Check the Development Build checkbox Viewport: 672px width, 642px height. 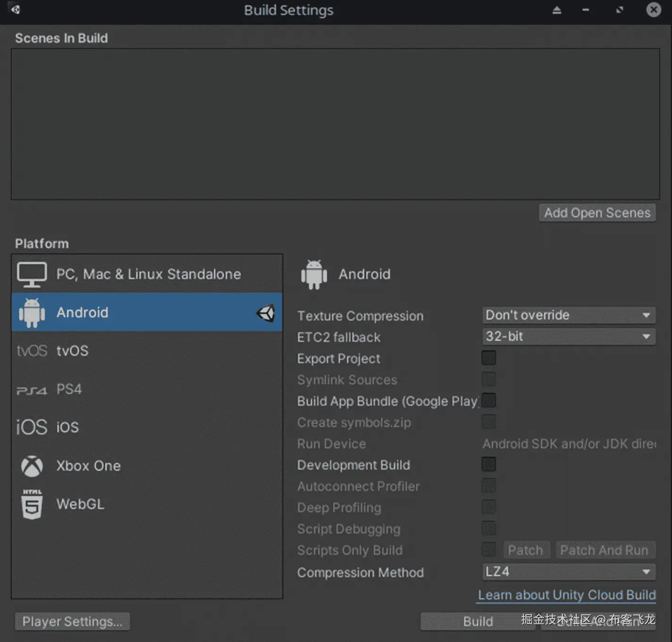tap(489, 465)
